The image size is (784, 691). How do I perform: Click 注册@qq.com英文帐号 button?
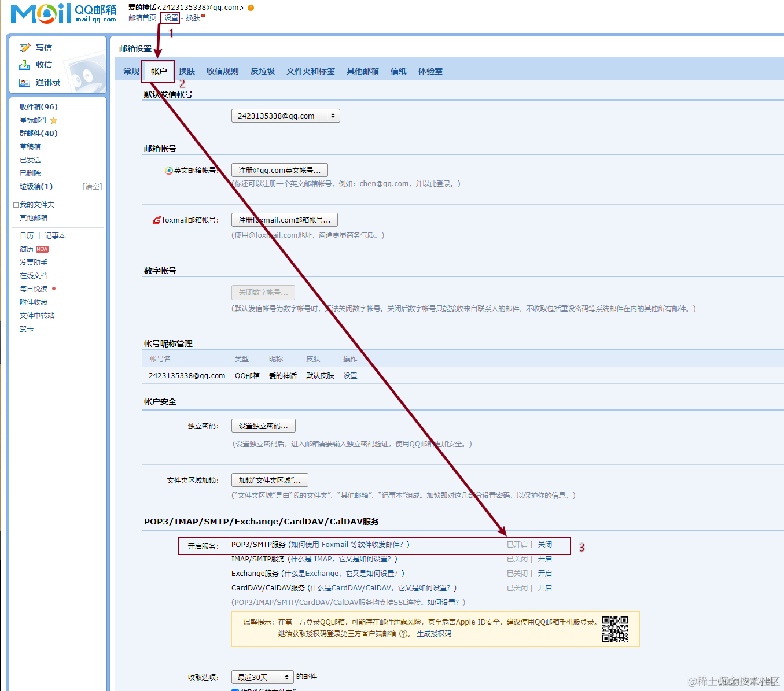pyautogui.click(x=279, y=170)
